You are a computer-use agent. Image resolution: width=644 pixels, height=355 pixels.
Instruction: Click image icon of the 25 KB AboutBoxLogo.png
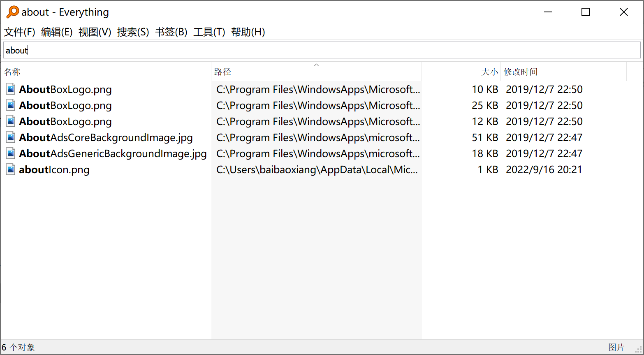click(x=11, y=105)
